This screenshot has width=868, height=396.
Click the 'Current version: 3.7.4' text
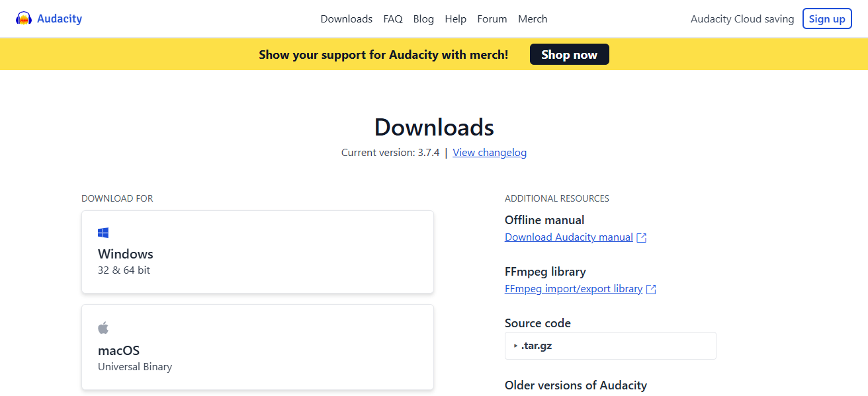(x=390, y=153)
